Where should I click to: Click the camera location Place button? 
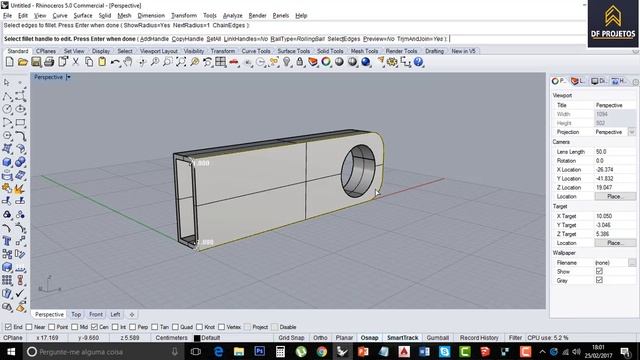[615, 197]
